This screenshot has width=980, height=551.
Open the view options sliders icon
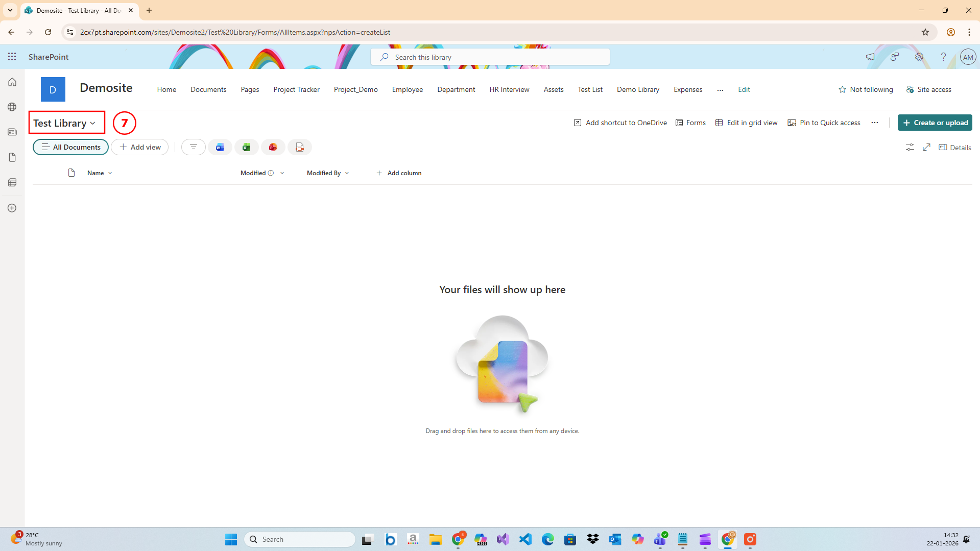(910, 147)
